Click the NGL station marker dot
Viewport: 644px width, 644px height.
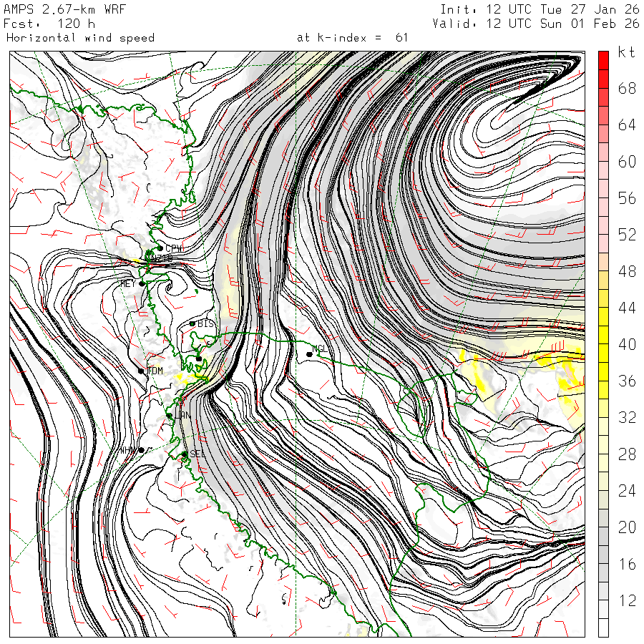tap(309, 354)
